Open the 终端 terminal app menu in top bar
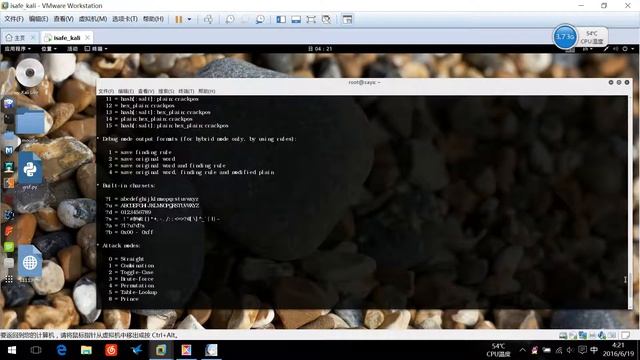Screen dimensions: 640x360 pyautogui.click(x=96, y=49)
